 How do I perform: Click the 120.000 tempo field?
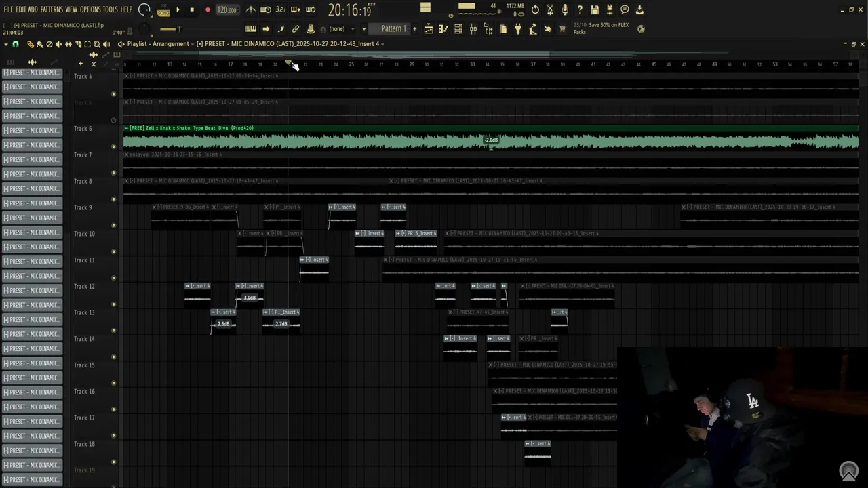coord(226,10)
